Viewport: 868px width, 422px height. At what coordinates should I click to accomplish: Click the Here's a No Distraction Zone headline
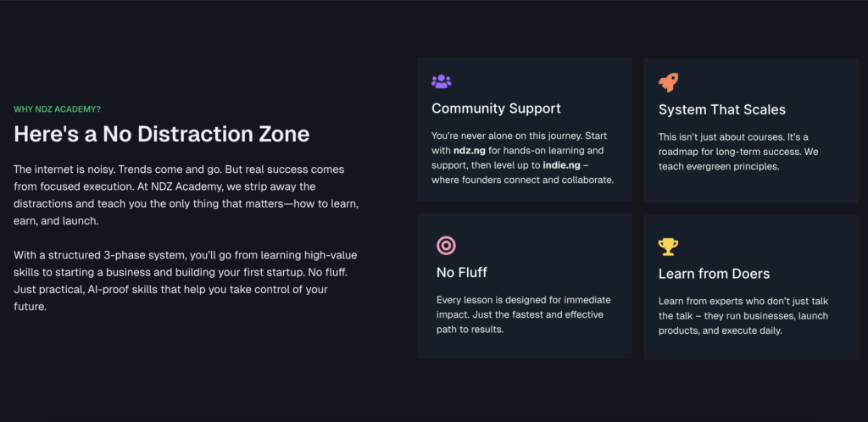(x=162, y=135)
